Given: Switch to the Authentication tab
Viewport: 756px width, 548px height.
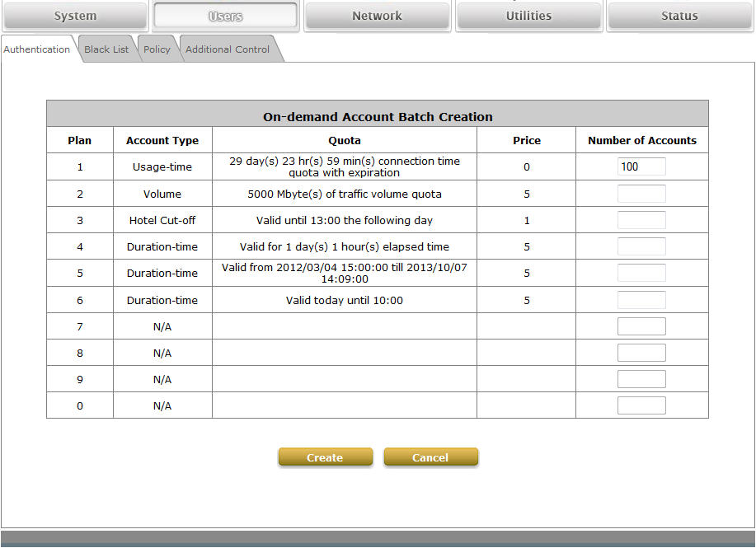Looking at the screenshot, I should pyautogui.click(x=37, y=49).
